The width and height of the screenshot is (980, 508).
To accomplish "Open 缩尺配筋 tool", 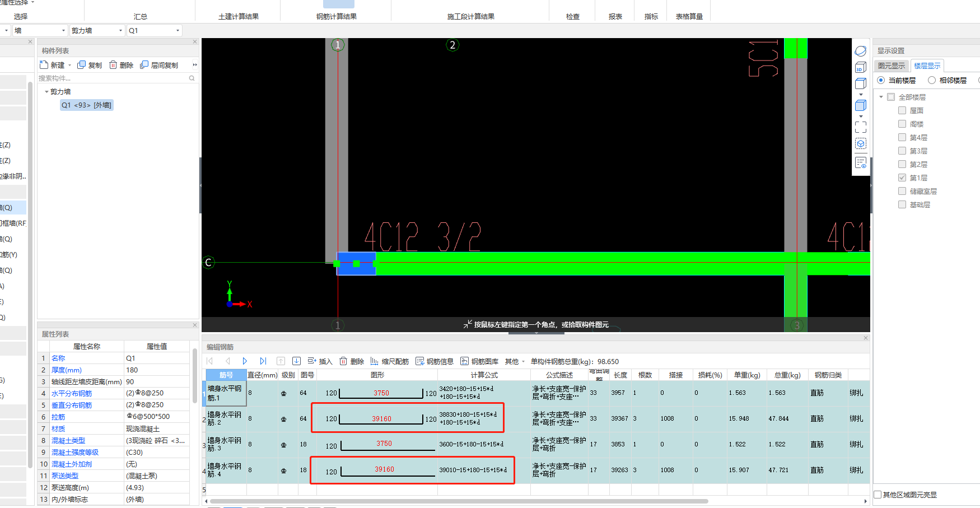I will tap(389, 361).
